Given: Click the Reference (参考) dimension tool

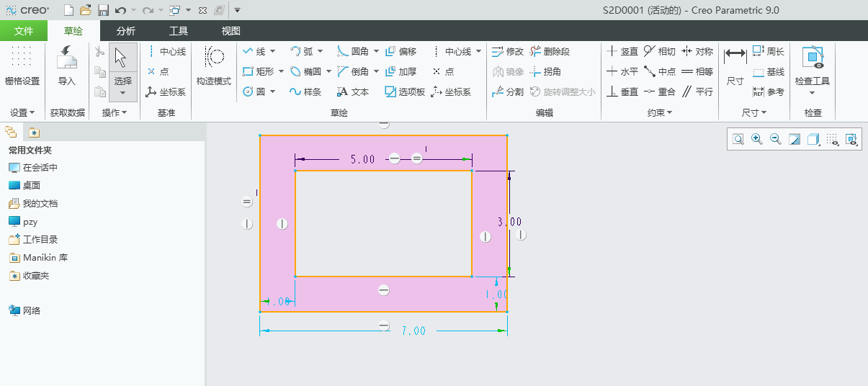Looking at the screenshot, I should (768, 92).
